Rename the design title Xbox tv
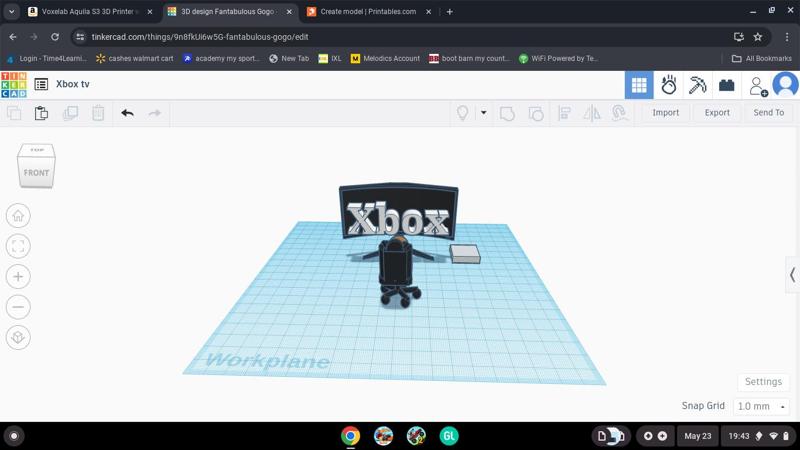 (72, 84)
